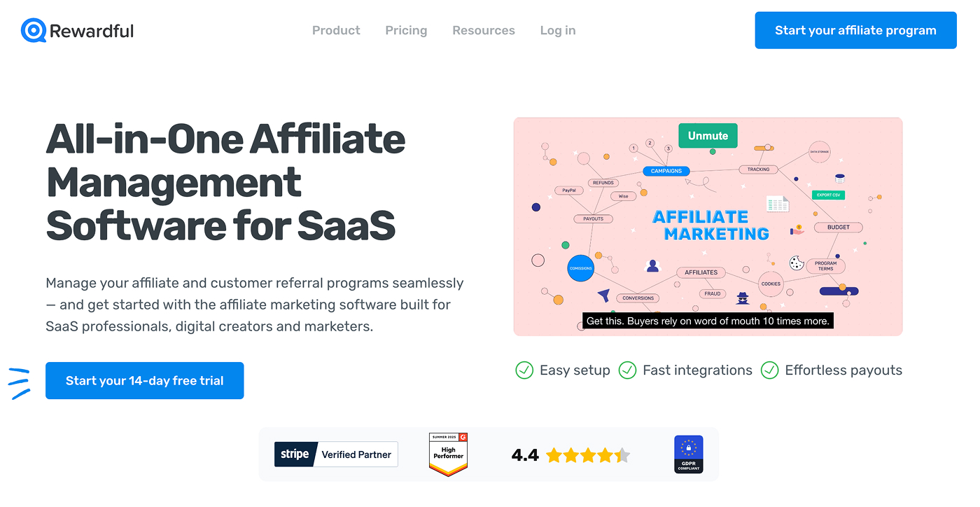Click the Easy setup checkmark icon
980x507 pixels.
[524, 370]
